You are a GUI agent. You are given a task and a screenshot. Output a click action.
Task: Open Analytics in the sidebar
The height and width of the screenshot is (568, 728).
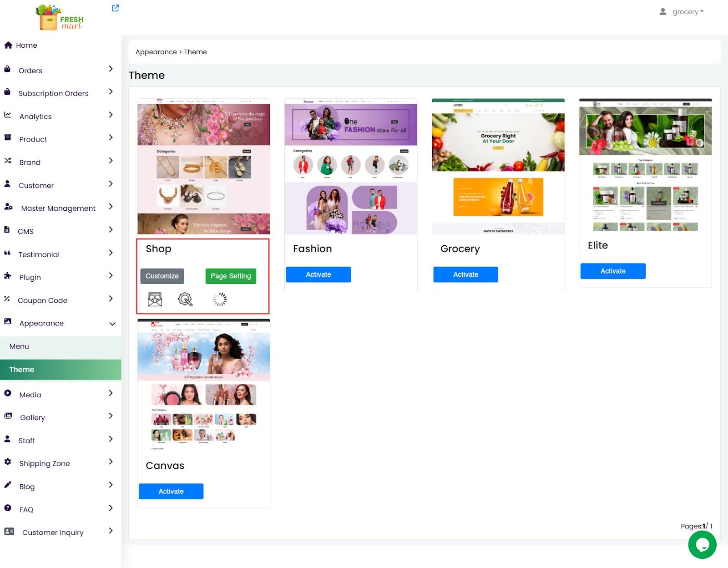[35, 117]
